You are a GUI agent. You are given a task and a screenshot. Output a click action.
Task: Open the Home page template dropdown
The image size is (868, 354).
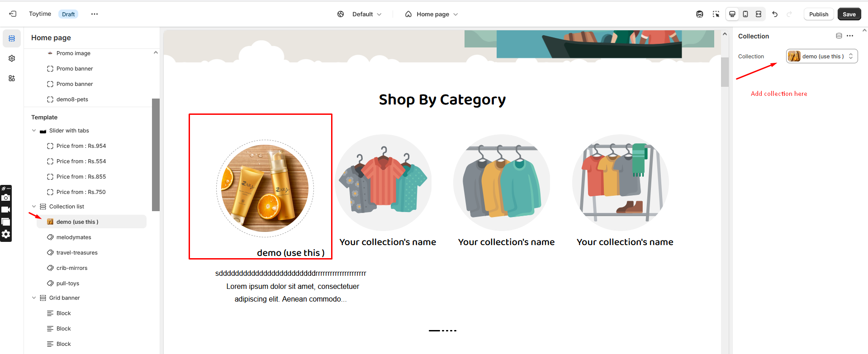[x=432, y=14]
